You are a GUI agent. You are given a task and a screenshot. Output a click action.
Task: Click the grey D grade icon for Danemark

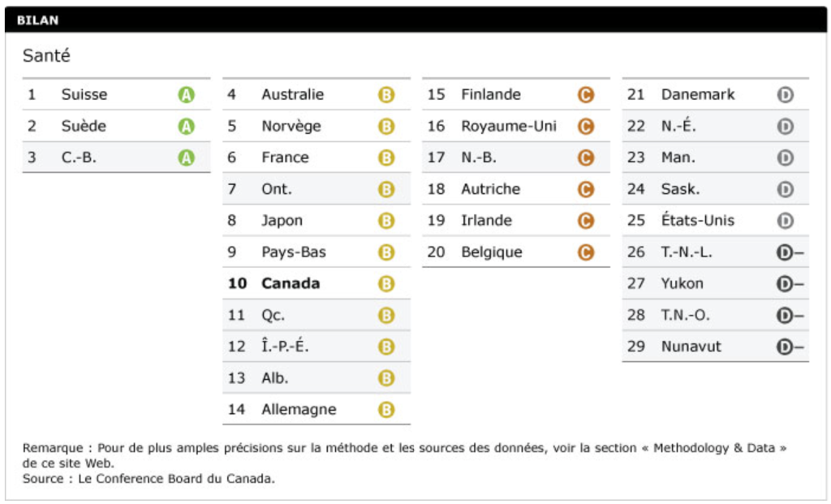click(x=785, y=95)
